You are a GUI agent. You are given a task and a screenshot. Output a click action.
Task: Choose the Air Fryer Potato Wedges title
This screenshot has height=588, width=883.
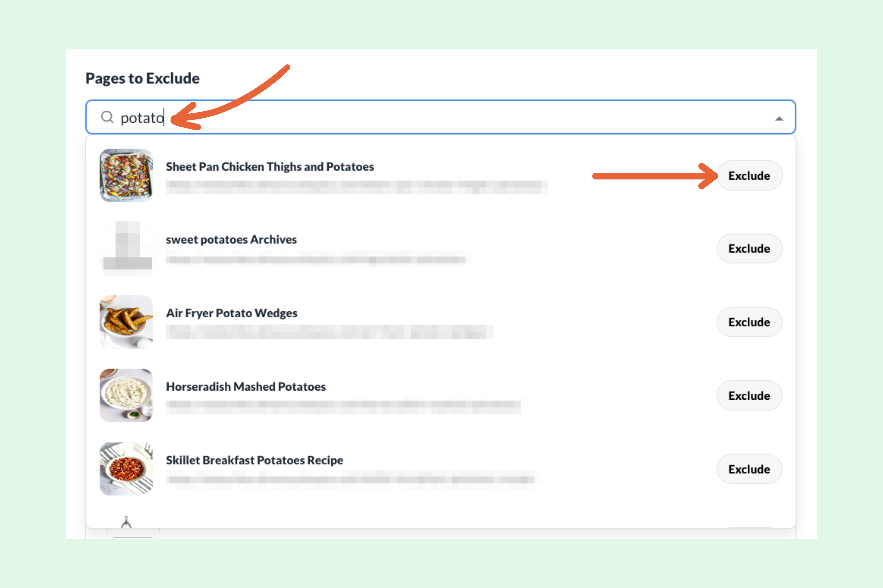(232, 313)
